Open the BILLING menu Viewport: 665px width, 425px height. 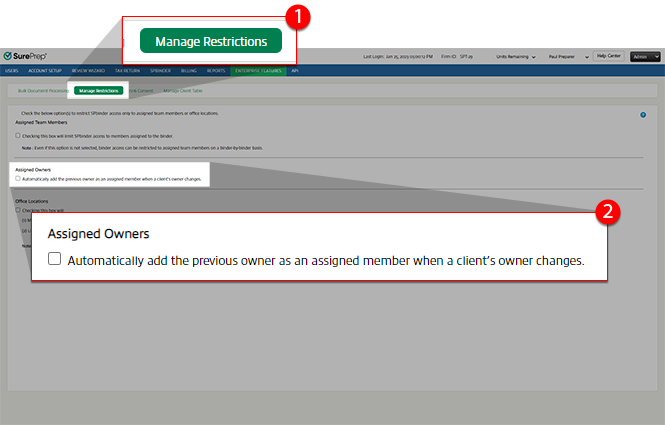189,71
